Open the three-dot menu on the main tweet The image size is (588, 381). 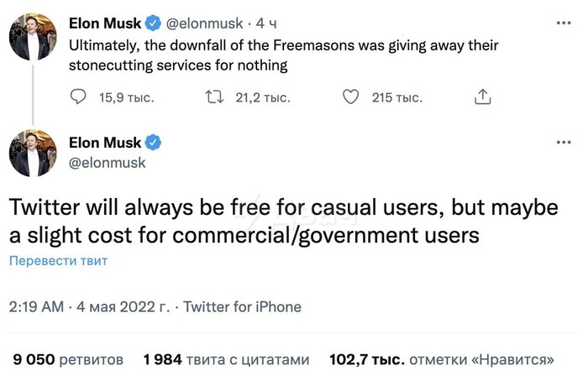563,142
